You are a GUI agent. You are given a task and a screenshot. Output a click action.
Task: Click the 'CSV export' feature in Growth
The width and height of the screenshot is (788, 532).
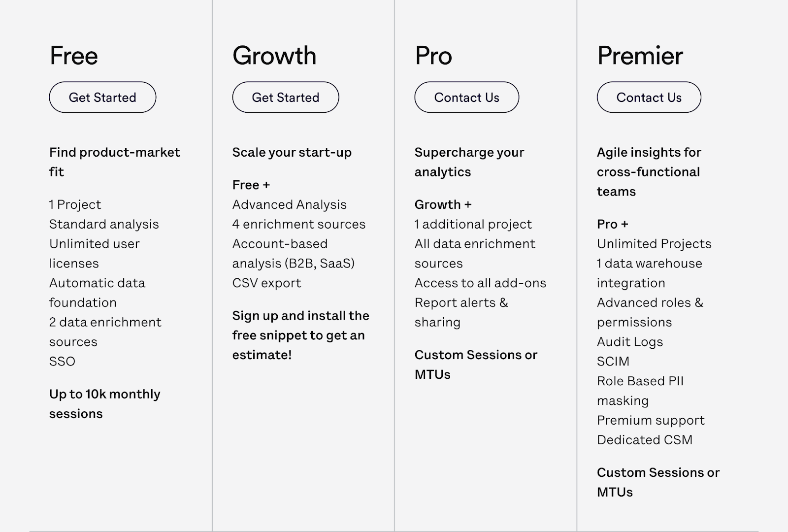click(266, 283)
